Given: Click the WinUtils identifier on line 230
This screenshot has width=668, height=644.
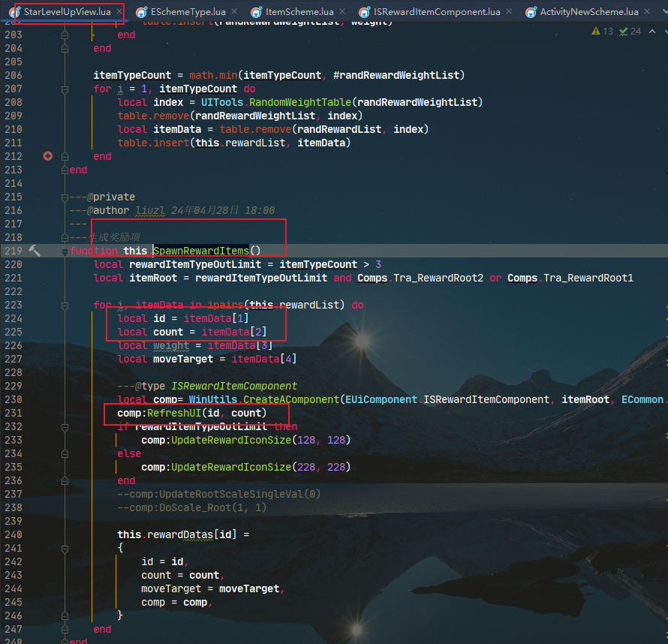Looking at the screenshot, I should pos(213,399).
